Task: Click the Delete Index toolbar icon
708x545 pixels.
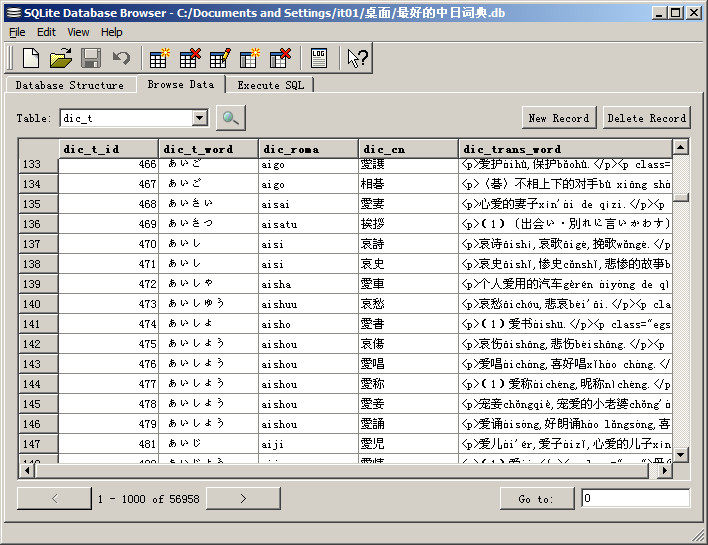Action: coord(280,58)
